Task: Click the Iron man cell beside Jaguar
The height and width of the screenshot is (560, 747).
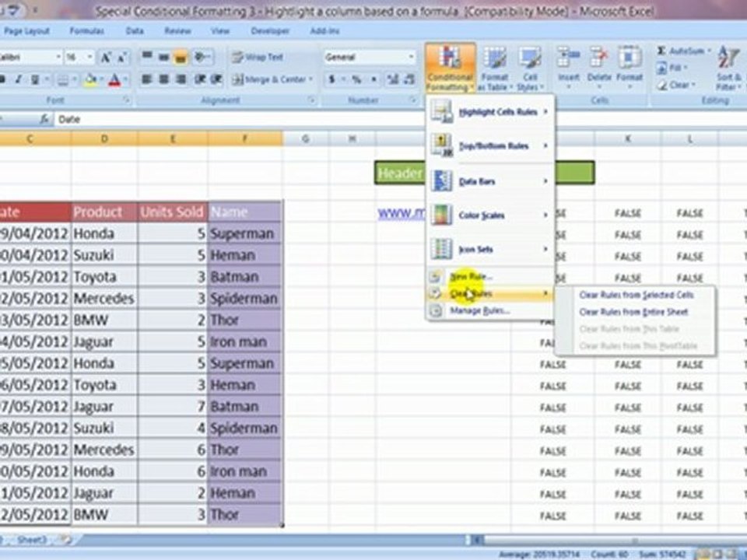Action: point(245,341)
